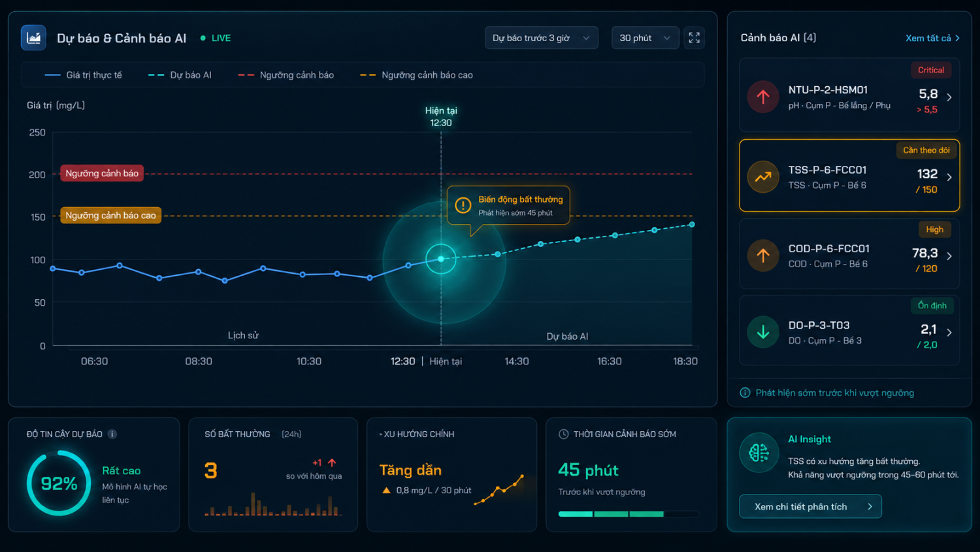Expand the NTU-P-2-HSM01 alert chevron
The width and height of the screenshot is (980, 552).
pos(949,97)
